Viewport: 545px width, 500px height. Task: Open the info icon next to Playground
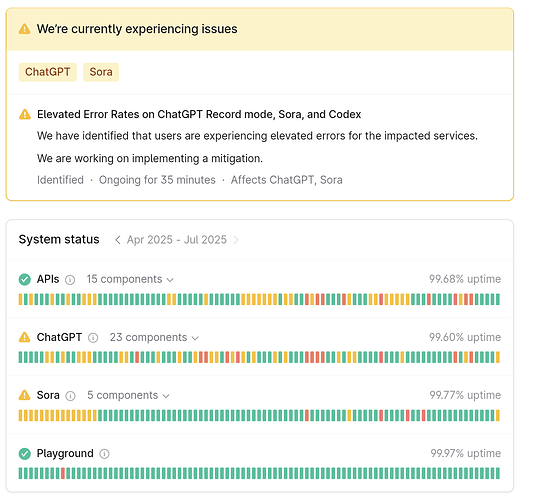(105, 454)
